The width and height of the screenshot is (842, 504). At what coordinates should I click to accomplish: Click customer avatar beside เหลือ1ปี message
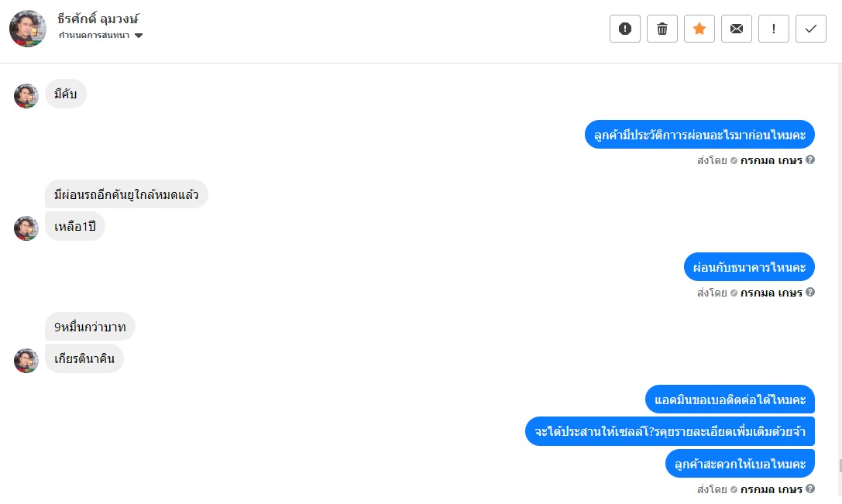(26, 228)
